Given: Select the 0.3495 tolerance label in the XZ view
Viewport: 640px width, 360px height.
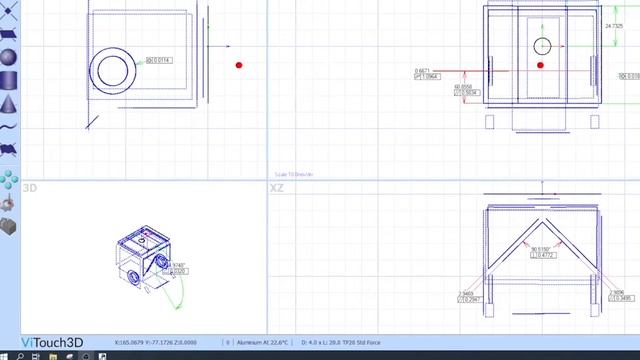Looking at the screenshot, I should tap(621, 298).
